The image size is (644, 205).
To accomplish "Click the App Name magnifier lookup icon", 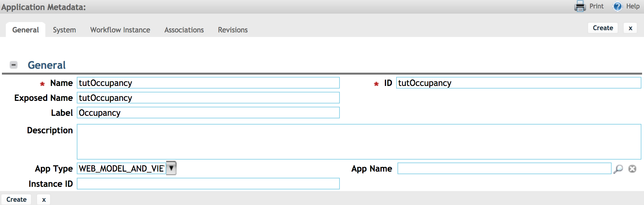I will point(618,169).
